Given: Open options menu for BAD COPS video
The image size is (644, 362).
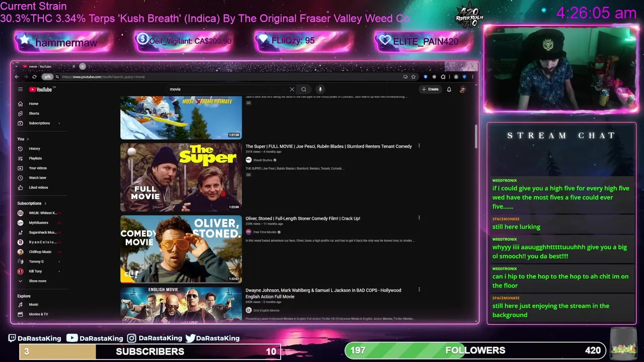Looking at the screenshot, I should click(419, 290).
